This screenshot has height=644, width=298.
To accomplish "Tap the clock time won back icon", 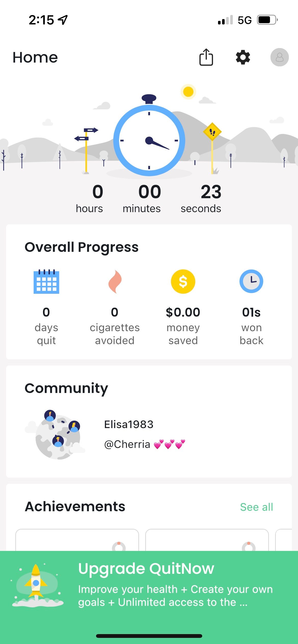I will click(x=251, y=282).
